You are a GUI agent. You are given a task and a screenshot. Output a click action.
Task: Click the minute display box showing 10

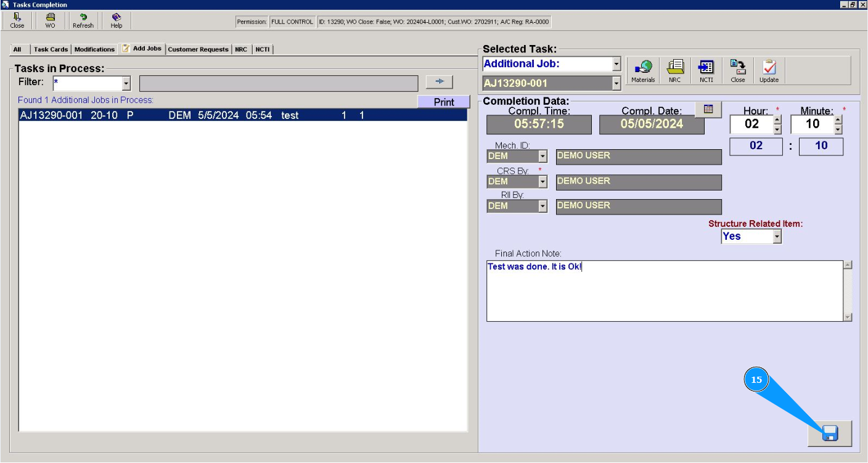(821, 146)
